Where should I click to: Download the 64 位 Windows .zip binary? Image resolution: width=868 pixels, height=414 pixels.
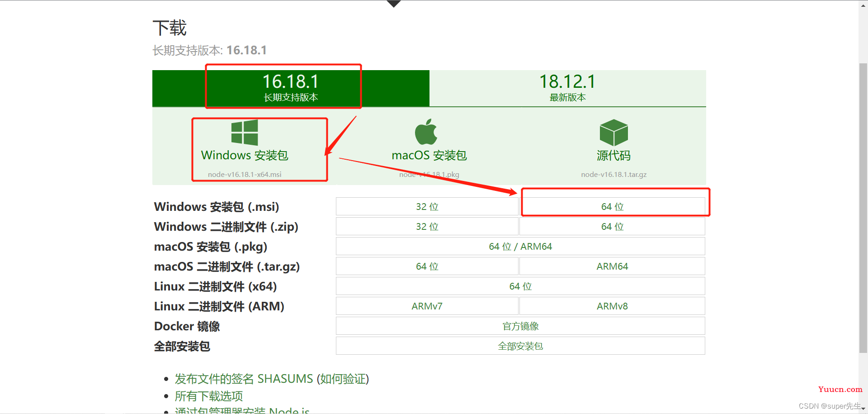[x=612, y=226]
